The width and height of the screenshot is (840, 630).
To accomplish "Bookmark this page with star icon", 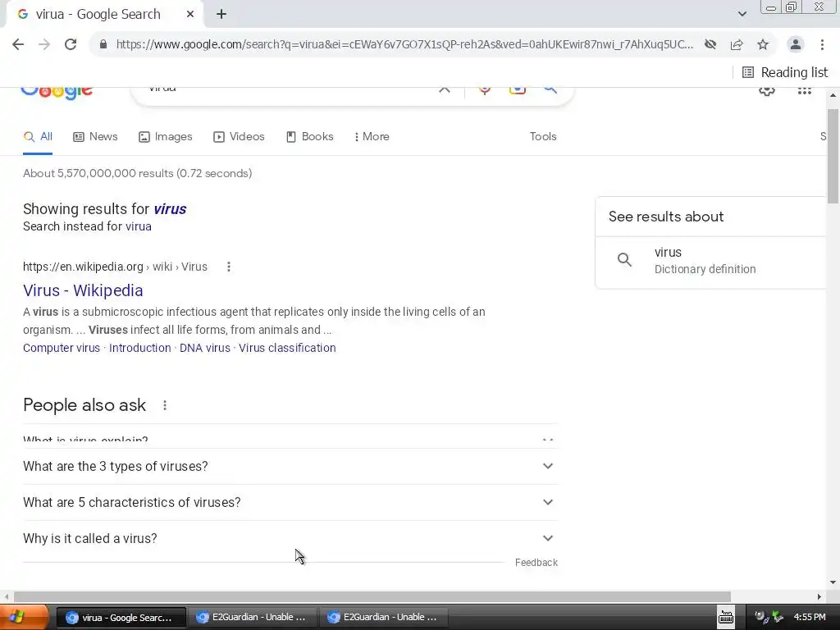I will click(763, 44).
